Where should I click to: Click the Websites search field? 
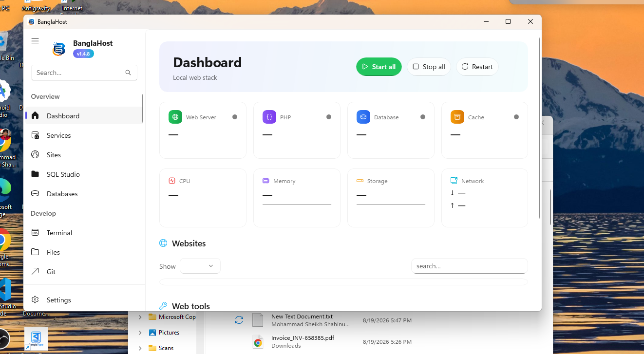coord(470,266)
